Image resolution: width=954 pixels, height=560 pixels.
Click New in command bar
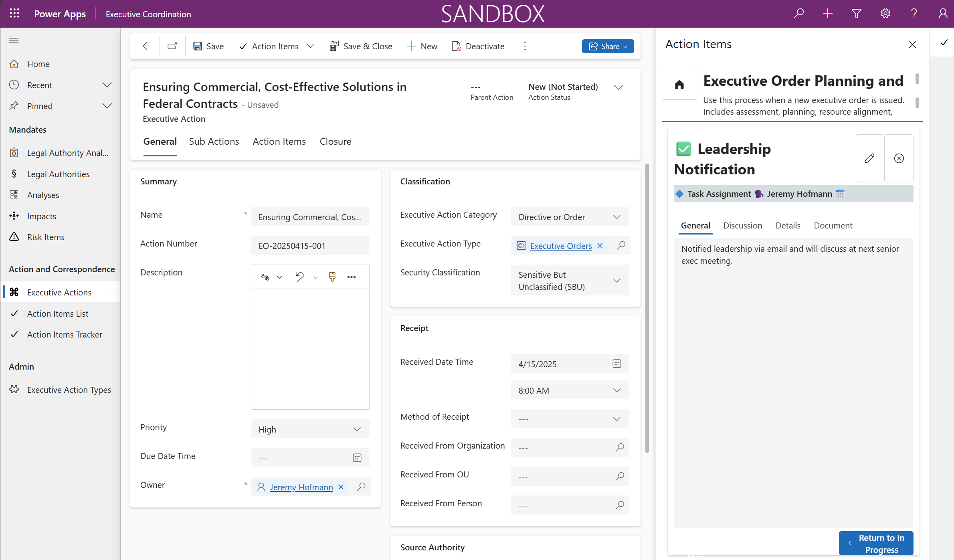(x=422, y=46)
